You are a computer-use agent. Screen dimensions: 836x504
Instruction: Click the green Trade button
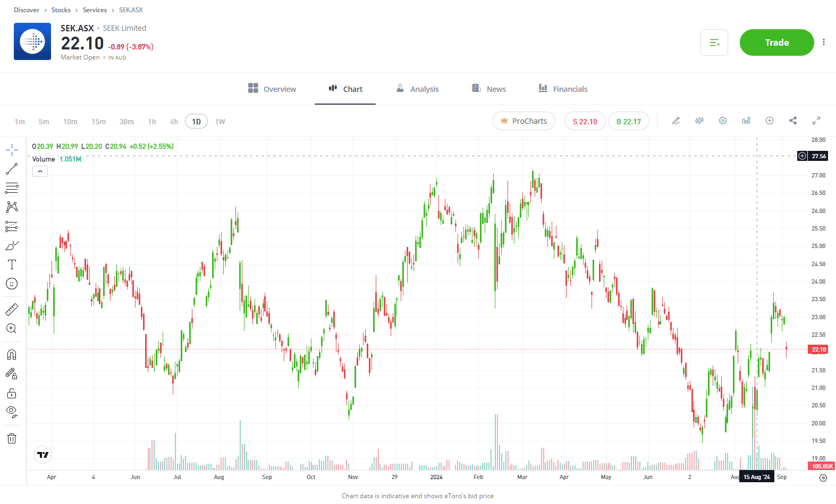tap(776, 42)
